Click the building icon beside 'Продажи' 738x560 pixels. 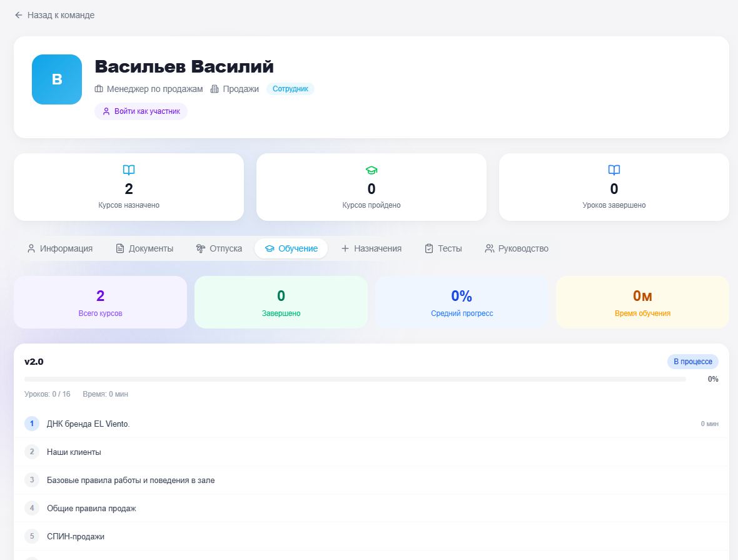(215, 89)
